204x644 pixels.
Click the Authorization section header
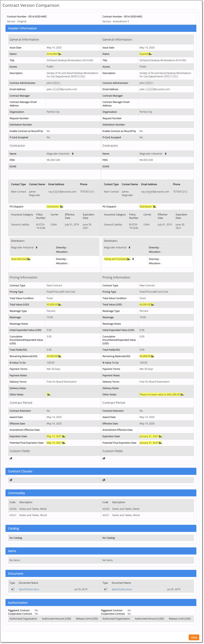point(101,603)
